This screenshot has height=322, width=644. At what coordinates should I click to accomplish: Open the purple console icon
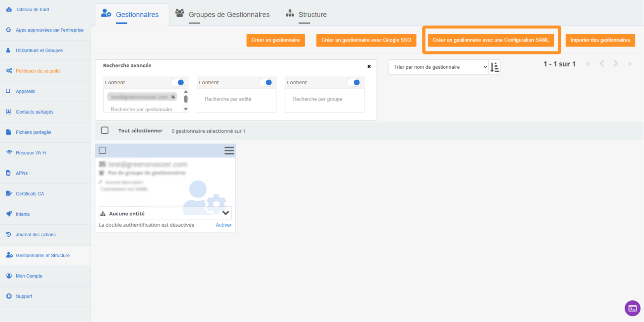632,308
